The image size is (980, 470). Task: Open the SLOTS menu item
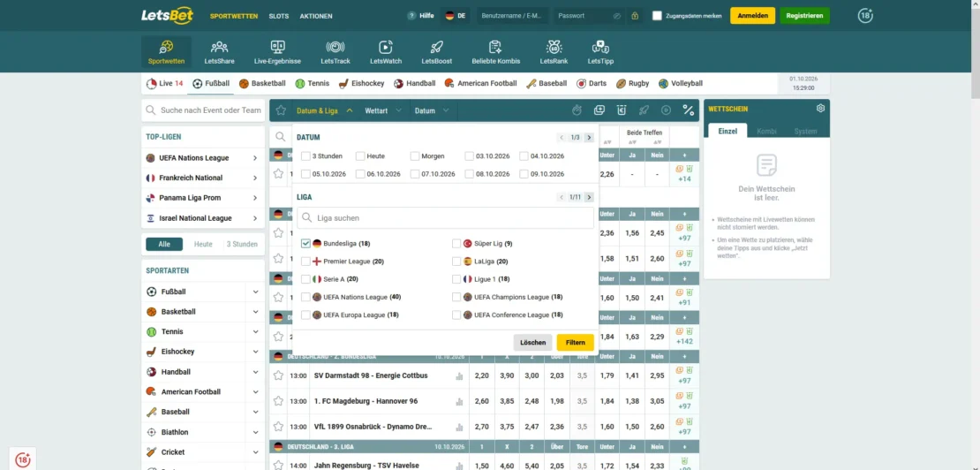tap(279, 16)
